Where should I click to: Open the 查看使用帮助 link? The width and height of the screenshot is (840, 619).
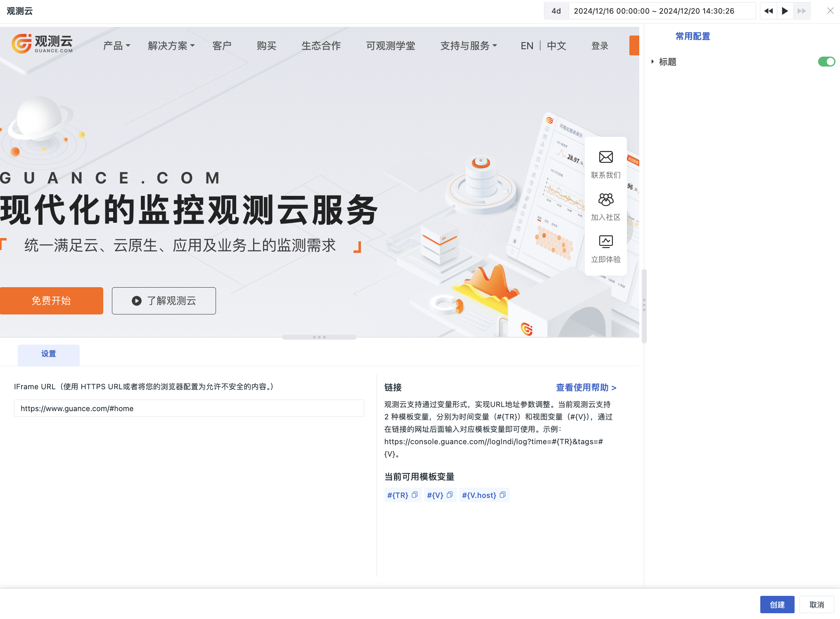[586, 388]
